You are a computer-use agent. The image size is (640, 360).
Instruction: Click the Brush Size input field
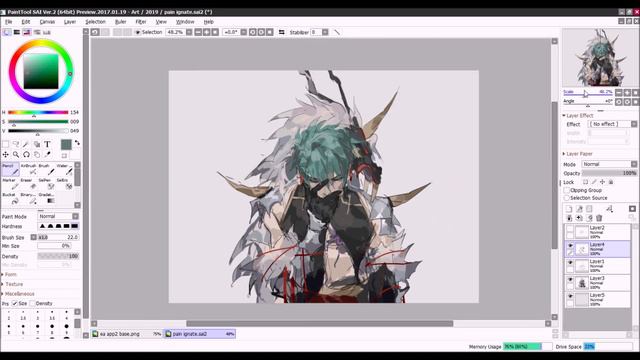tap(58, 237)
